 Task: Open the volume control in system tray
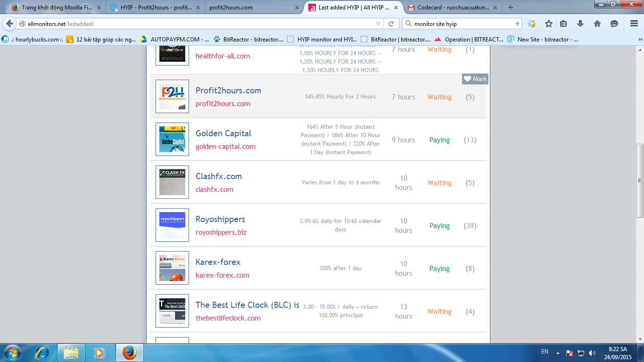point(592,353)
